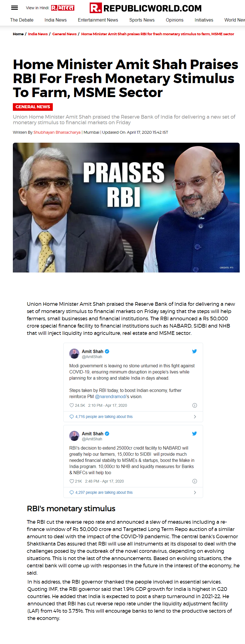245x644 pixels.
Task: Open the hamburger menu icon
Action: [15, 8]
